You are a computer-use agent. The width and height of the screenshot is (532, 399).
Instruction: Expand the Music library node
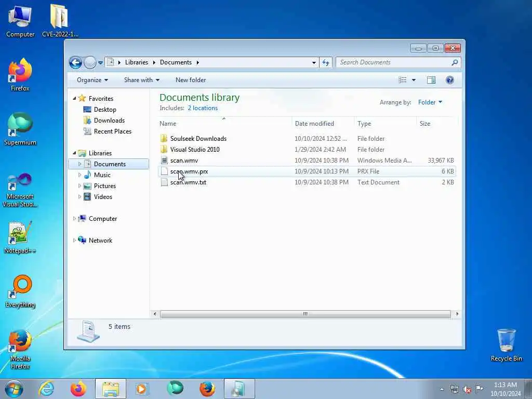pos(79,175)
